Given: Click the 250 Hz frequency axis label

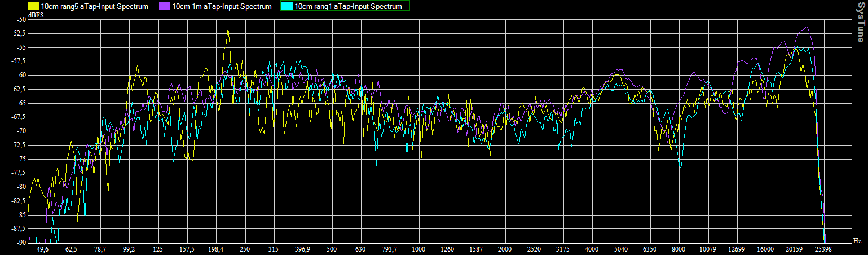Looking at the screenshot, I should [245, 249].
